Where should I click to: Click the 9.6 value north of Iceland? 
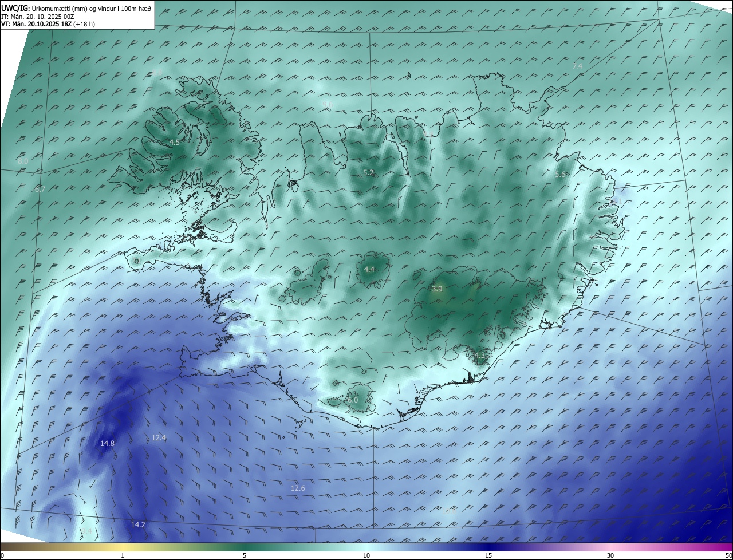pos(328,104)
